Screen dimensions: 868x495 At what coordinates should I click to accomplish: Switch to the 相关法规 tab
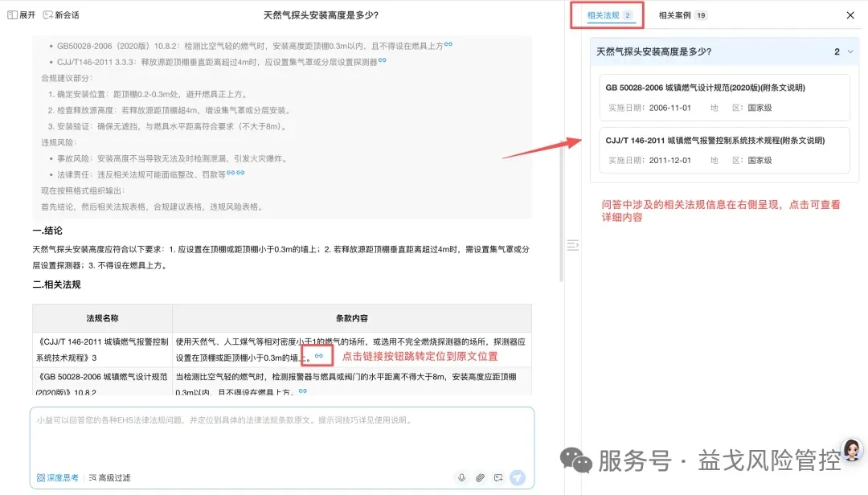click(x=608, y=15)
